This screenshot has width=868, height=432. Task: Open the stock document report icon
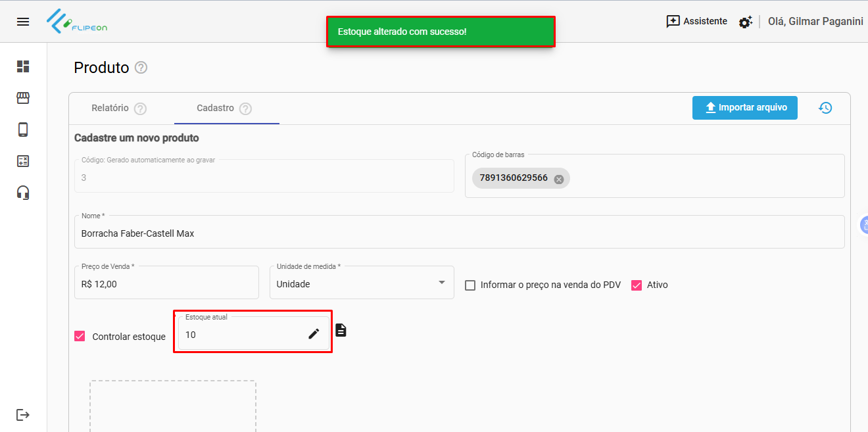pyautogui.click(x=341, y=330)
